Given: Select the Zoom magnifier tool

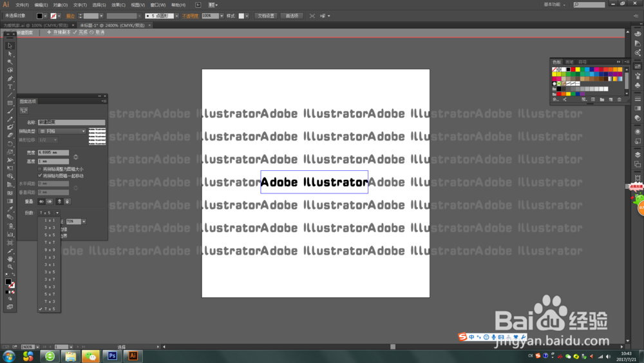Looking at the screenshot, I should [x=10, y=267].
